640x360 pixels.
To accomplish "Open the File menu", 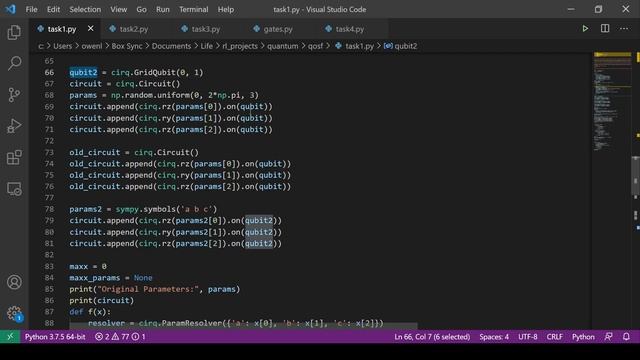I will point(31,9).
